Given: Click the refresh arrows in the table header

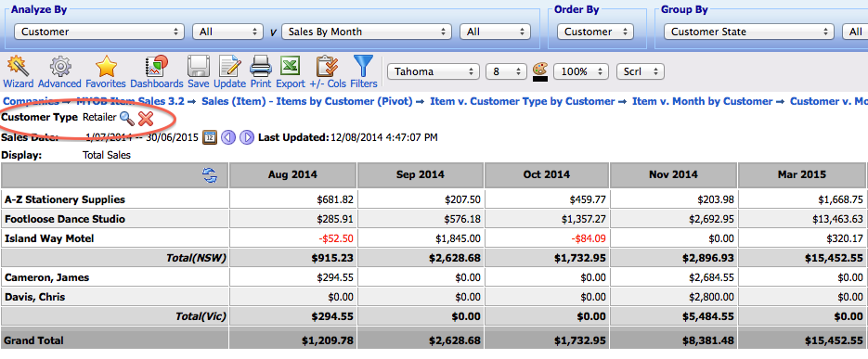Looking at the screenshot, I should pos(210,176).
